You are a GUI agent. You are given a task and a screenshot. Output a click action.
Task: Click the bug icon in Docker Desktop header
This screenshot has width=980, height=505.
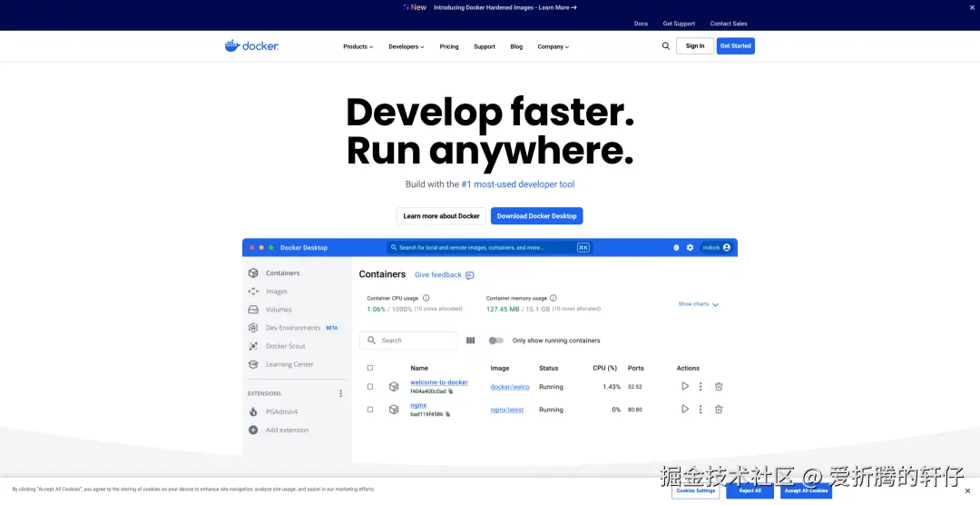pyautogui.click(x=676, y=247)
